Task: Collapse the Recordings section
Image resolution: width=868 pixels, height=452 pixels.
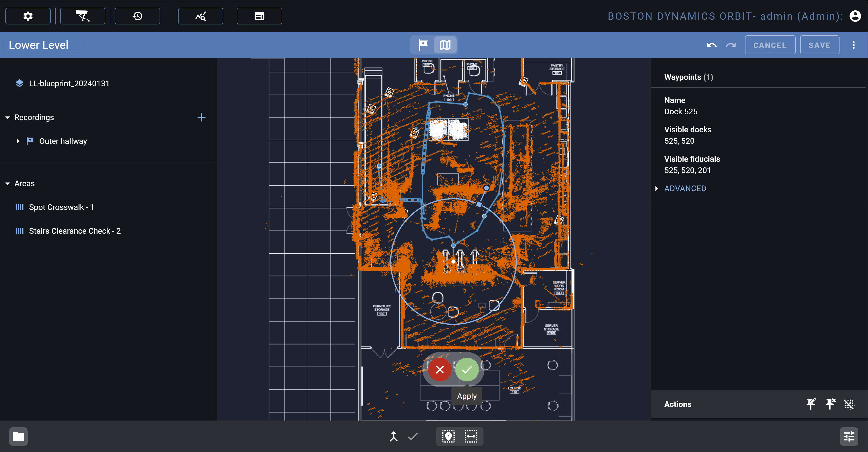Action: tap(7, 117)
